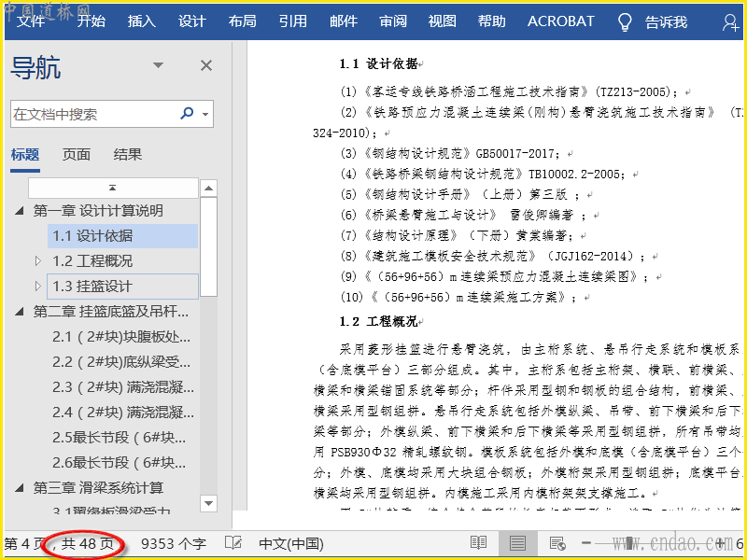Click the page count 共 48 页 in status bar
This screenshot has width=747, height=560.
(x=87, y=543)
